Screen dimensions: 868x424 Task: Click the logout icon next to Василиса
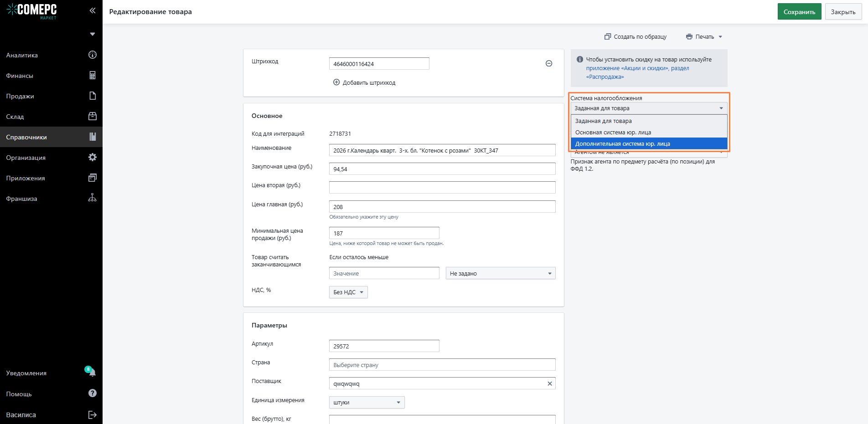point(93,415)
